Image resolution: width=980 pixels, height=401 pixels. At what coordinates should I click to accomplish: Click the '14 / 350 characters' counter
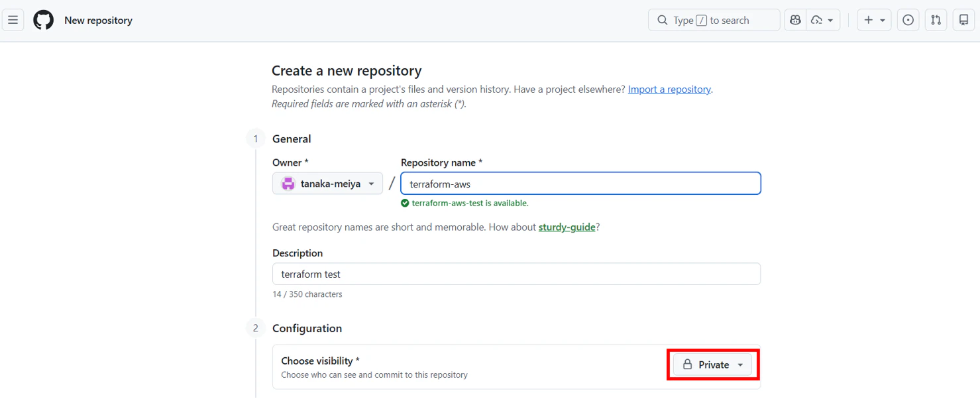[x=307, y=294]
